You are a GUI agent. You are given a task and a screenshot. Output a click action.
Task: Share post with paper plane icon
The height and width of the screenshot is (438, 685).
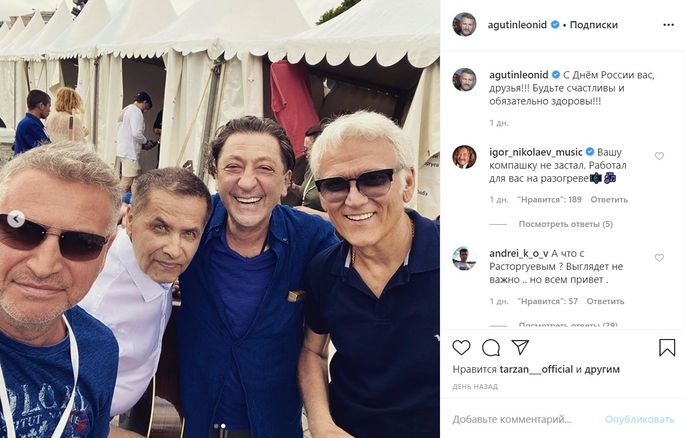[520, 347]
